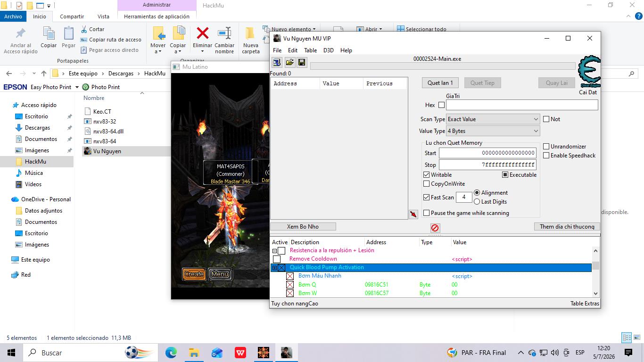Click Them dia chi thucong button
This screenshot has height=362, width=644.
click(x=567, y=227)
